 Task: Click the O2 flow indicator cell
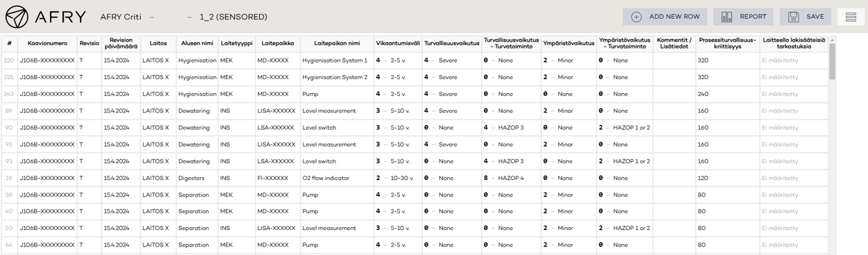pos(337,178)
